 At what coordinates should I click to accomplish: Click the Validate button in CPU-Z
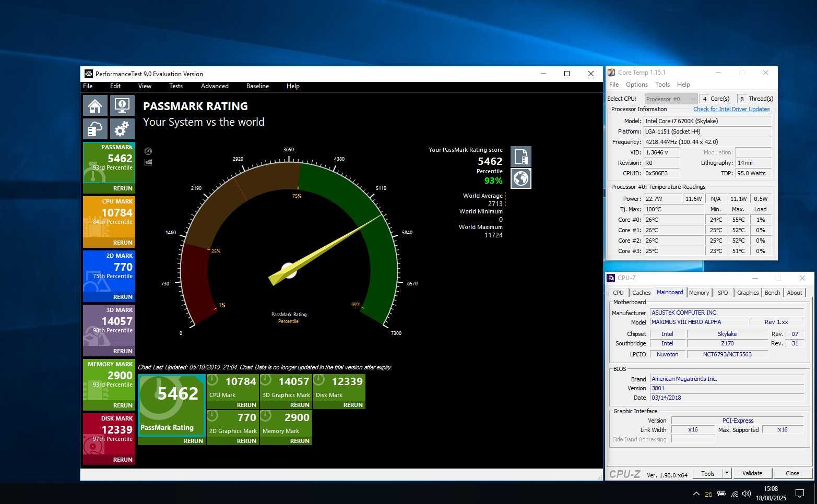(752, 473)
